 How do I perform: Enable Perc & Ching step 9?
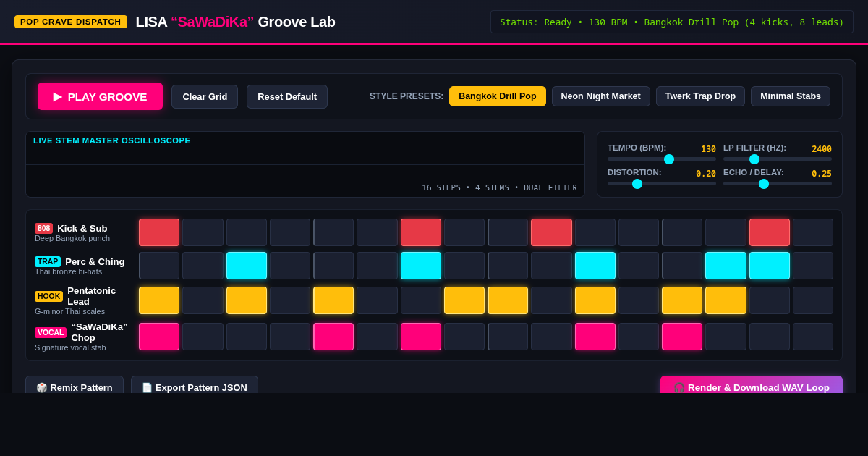coord(508,266)
